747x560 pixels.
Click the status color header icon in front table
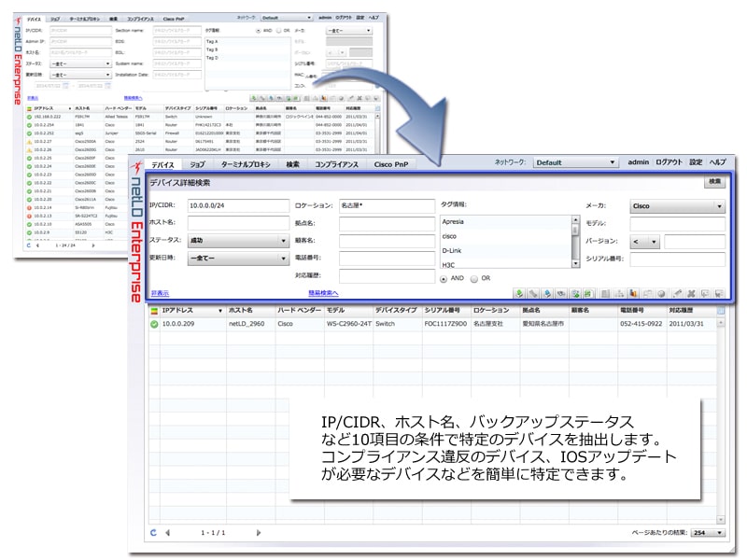click(x=154, y=311)
